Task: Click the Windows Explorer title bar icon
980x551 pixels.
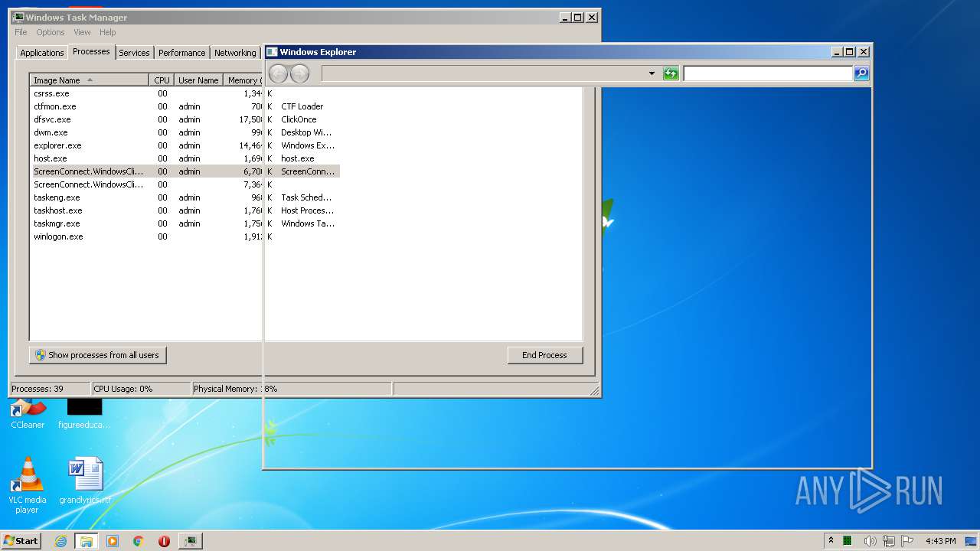Action: click(272, 52)
